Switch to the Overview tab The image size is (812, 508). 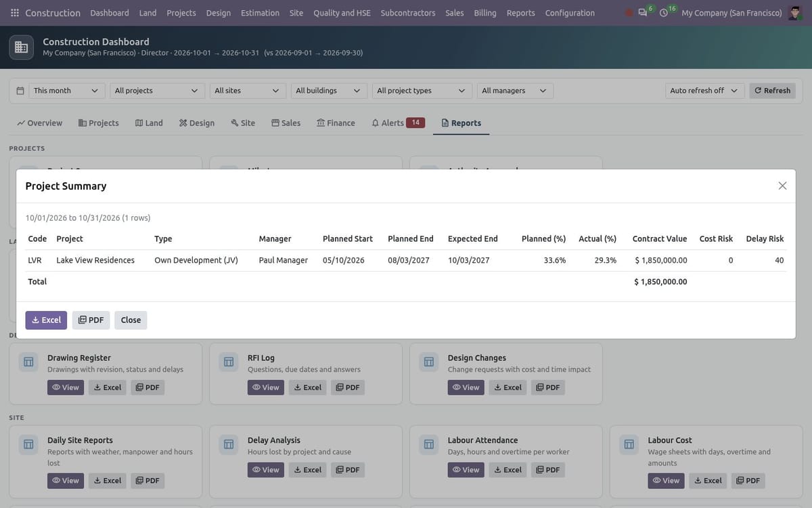pyautogui.click(x=40, y=123)
